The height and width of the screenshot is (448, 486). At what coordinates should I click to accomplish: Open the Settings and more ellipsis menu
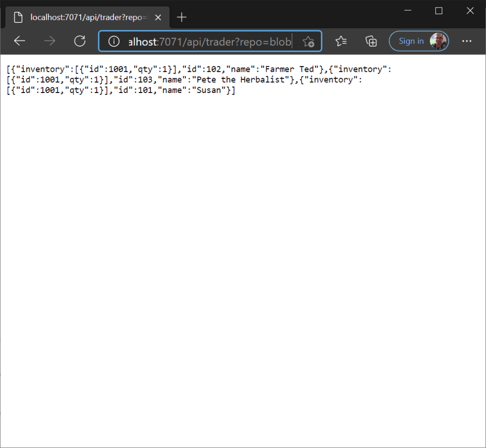[467, 41]
